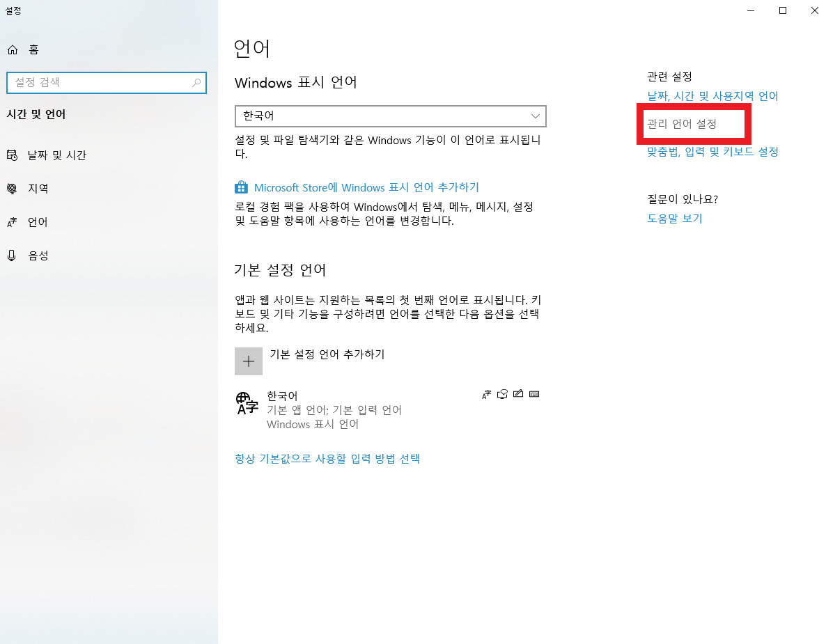Maximize the 설정 window

point(783,10)
